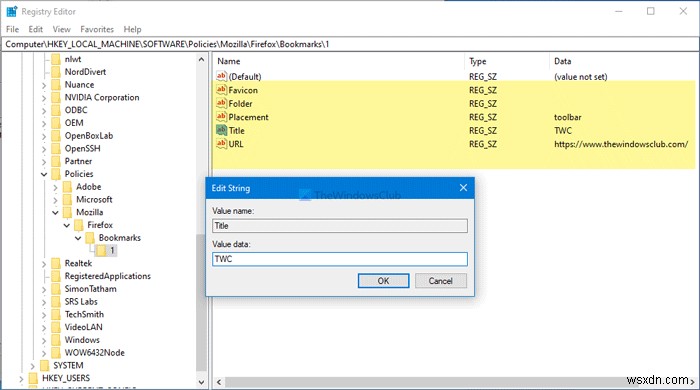Confirm the string with OK button
700x390 pixels.
[x=383, y=281]
